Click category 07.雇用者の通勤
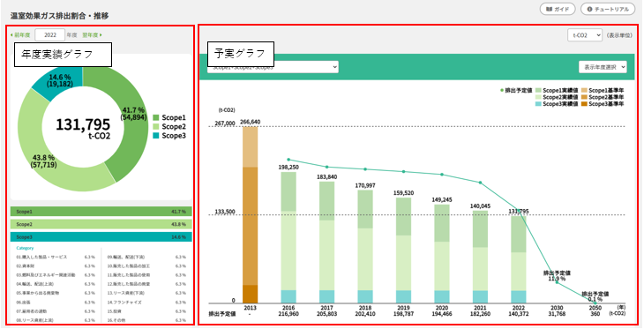 32,311
